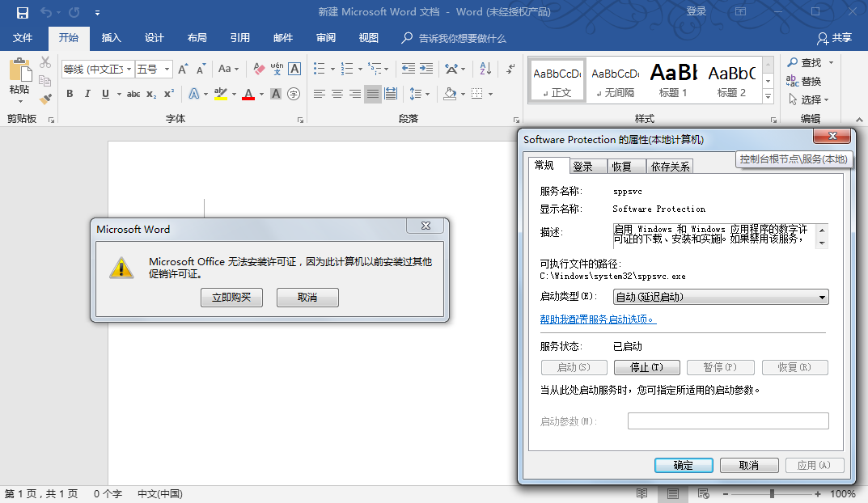Viewport: 868px width, 503px height.
Task: Toggle strikethrough abc formatting
Action: tap(133, 94)
